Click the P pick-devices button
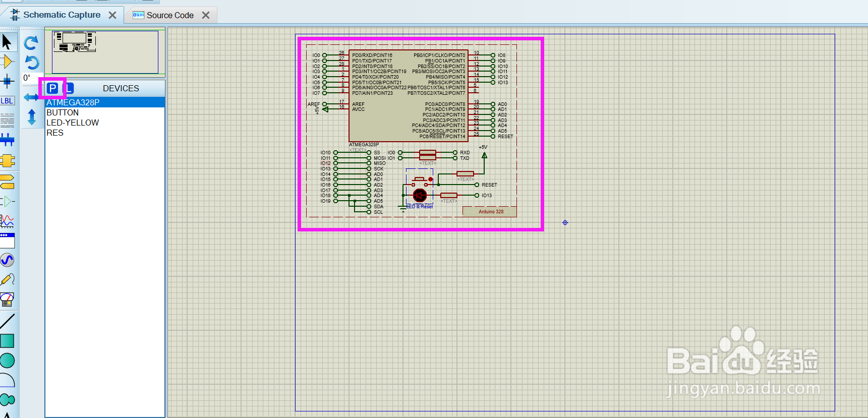The width and height of the screenshot is (868, 418). [x=52, y=89]
